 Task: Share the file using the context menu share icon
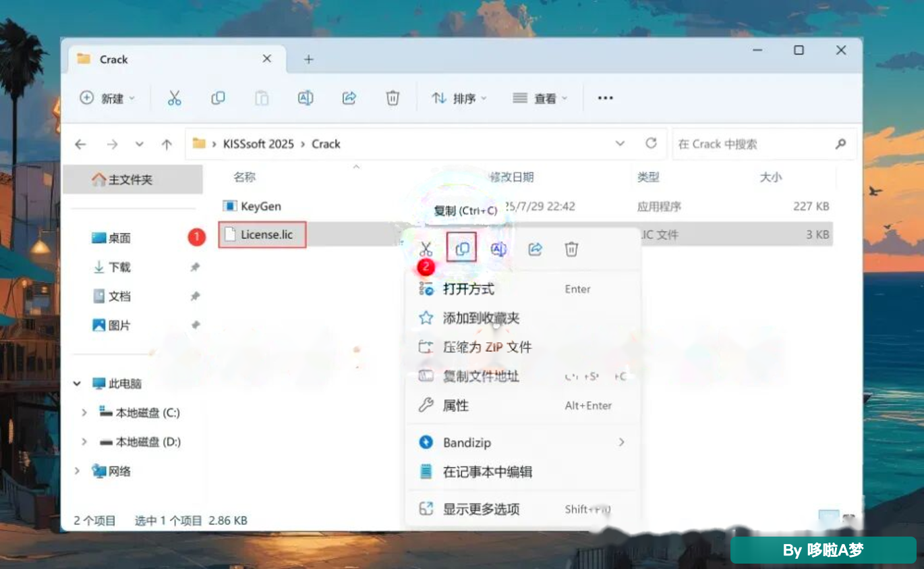[x=535, y=249]
